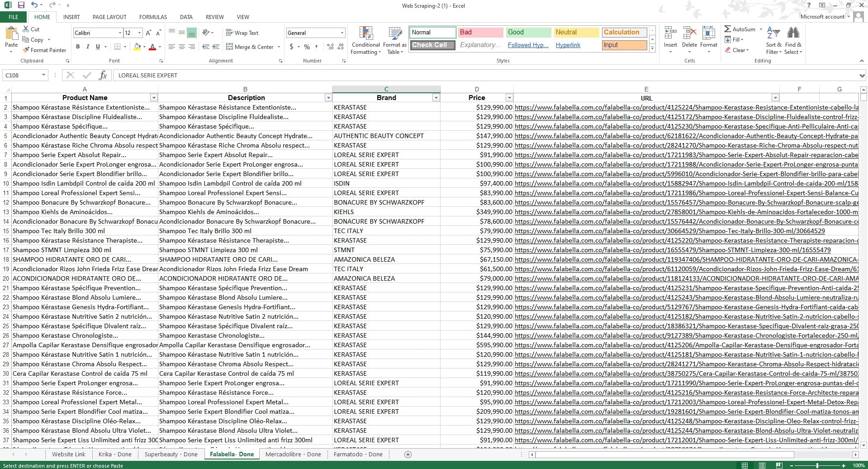Click the Insert cells icon
Image resolution: width=868 pixels, height=469 pixels.
(670, 33)
